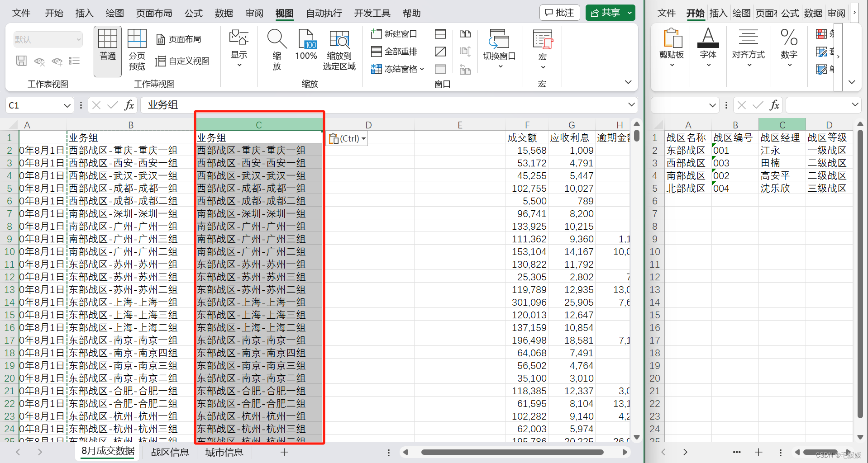The width and height of the screenshot is (868, 463).
Task: Click the left window horizontal scrollbar
Action: (512, 452)
